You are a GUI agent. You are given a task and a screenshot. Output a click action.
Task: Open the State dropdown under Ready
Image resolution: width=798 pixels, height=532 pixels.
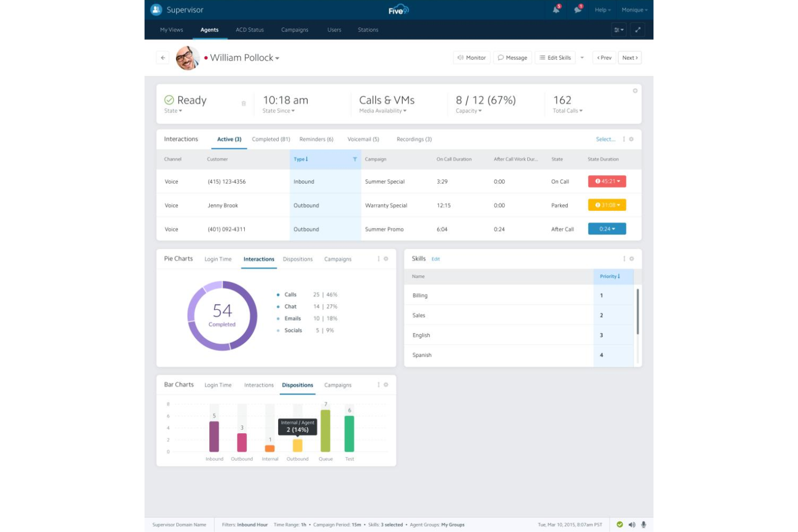pos(173,111)
